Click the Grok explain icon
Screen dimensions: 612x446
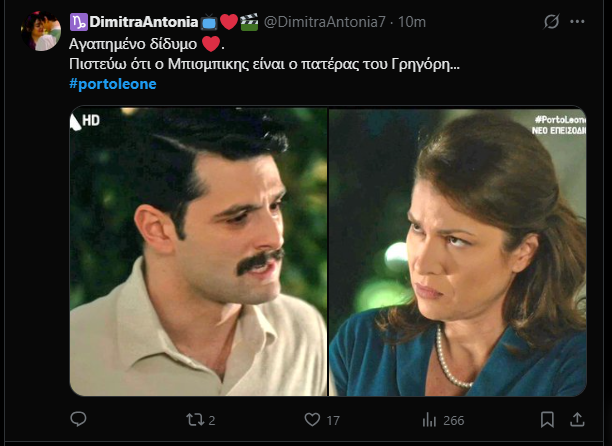click(550, 22)
